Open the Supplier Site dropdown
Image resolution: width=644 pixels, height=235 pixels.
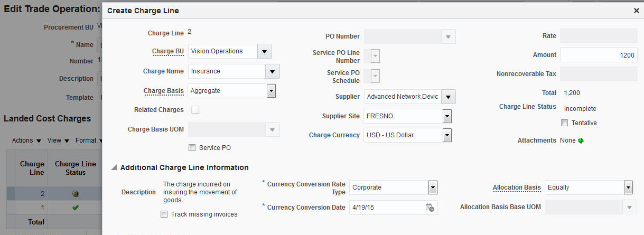tap(447, 116)
